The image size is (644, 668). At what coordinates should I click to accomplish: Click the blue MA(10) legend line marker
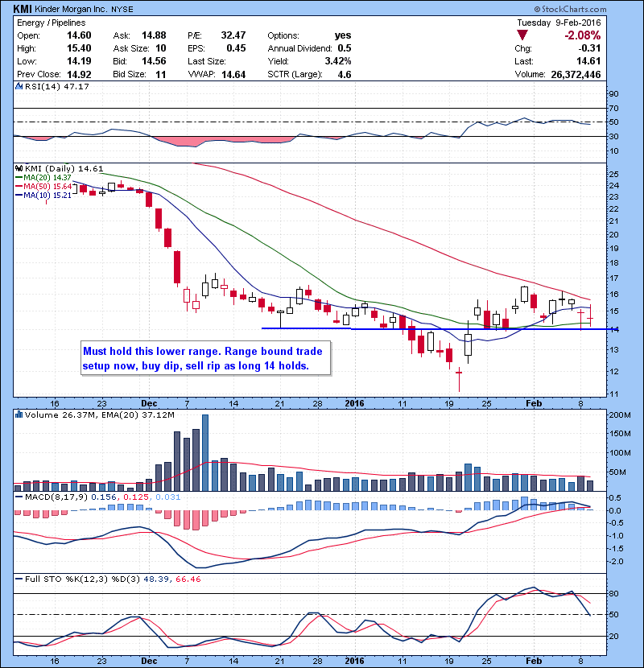point(19,196)
